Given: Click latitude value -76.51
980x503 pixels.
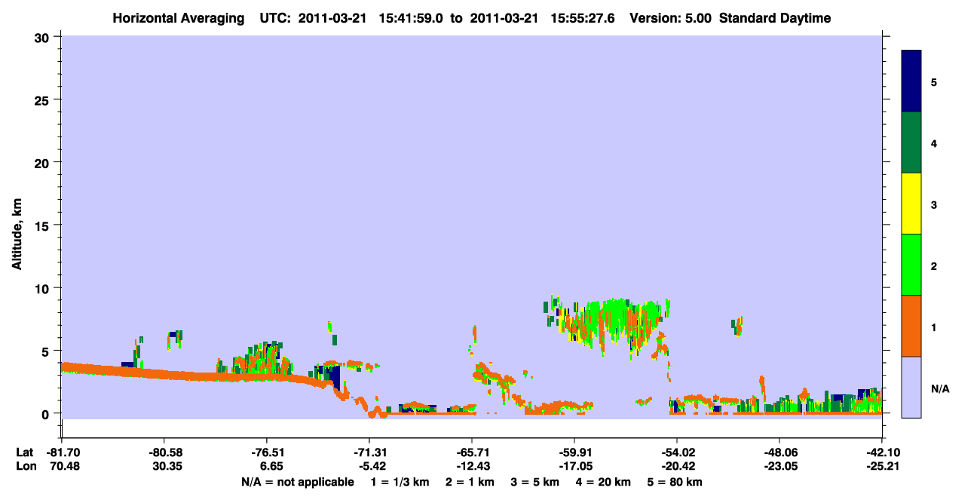Looking at the screenshot, I should click(x=267, y=452).
